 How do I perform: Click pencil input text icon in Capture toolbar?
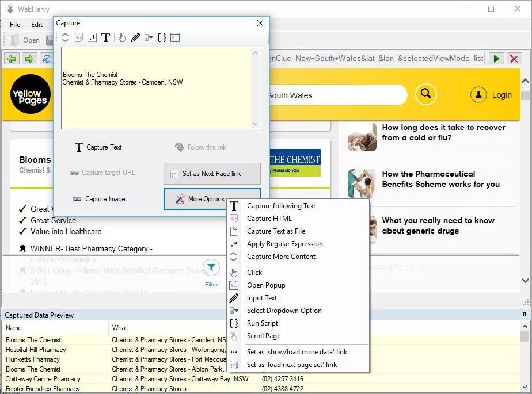pyautogui.click(x=135, y=37)
